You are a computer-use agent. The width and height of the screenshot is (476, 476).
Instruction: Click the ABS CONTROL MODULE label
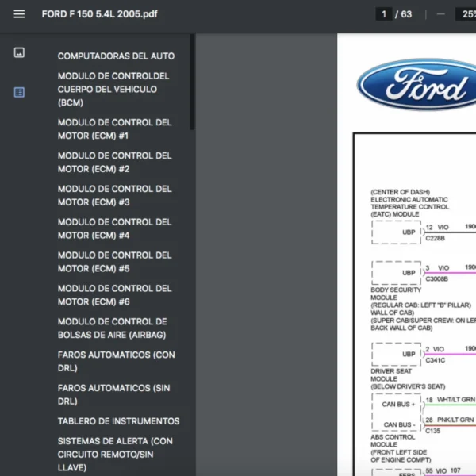pos(393,440)
